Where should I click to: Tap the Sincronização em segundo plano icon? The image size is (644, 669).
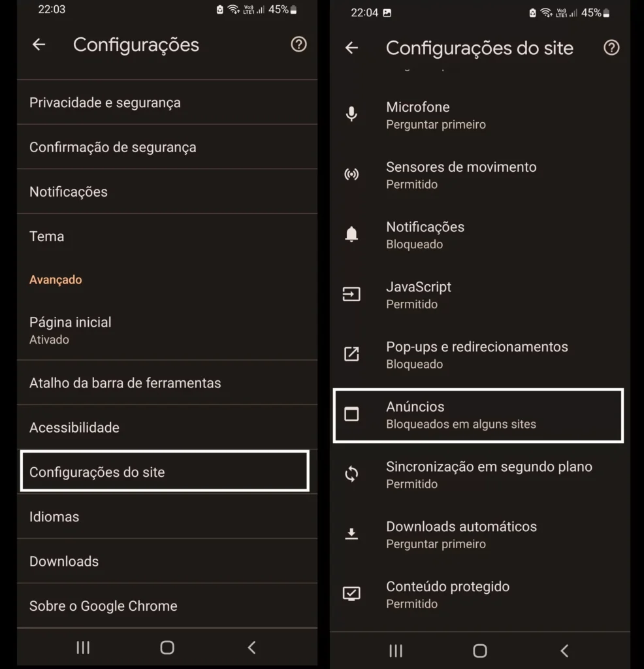351,474
